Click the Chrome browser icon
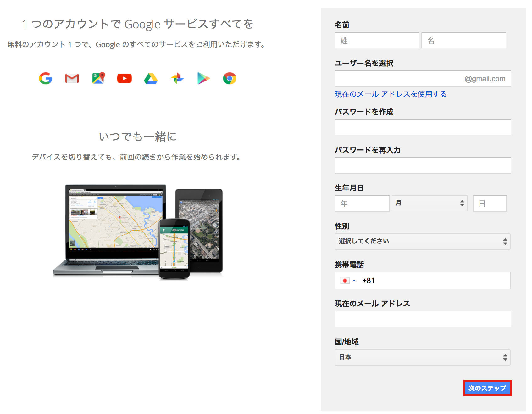The width and height of the screenshot is (532, 414). point(230,78)
